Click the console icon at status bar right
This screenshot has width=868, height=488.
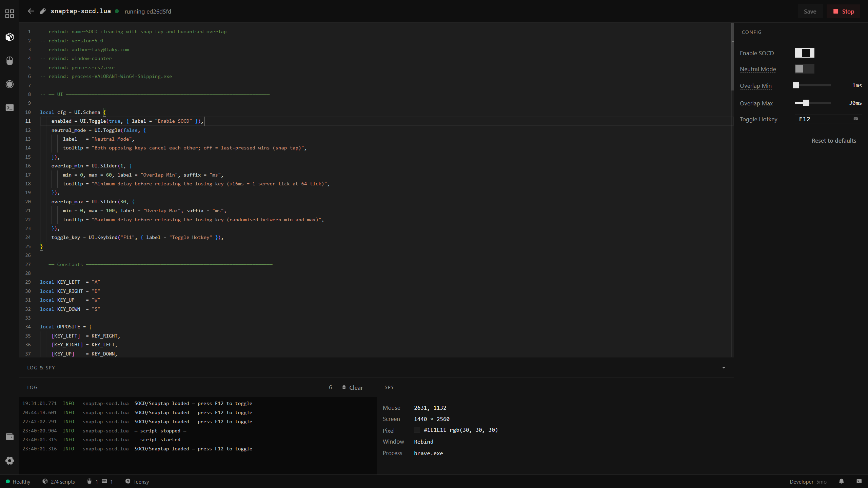pos(859,482)
